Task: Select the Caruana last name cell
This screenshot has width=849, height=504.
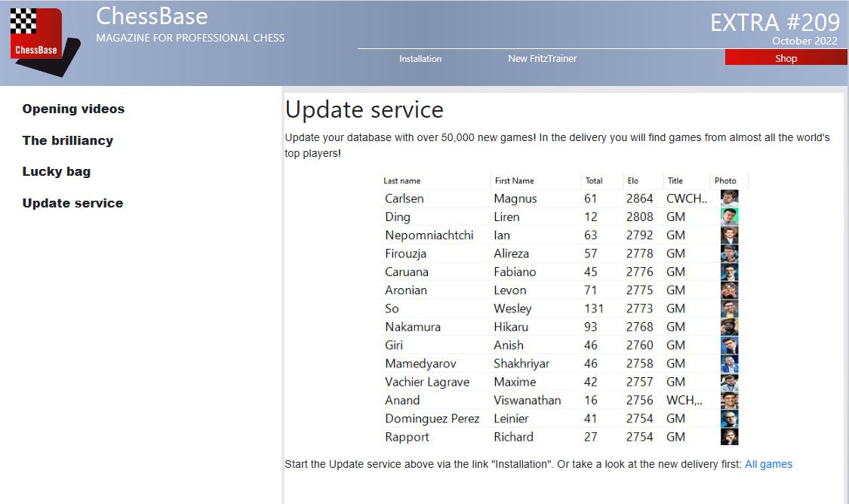Action: tap(407, 272)
